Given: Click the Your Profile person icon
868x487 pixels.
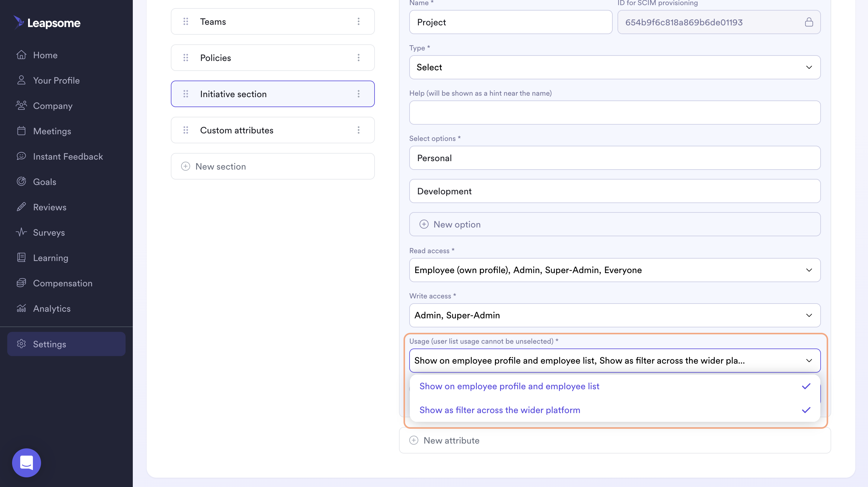Looking at the screenshot, I should (x=21, y=80).
